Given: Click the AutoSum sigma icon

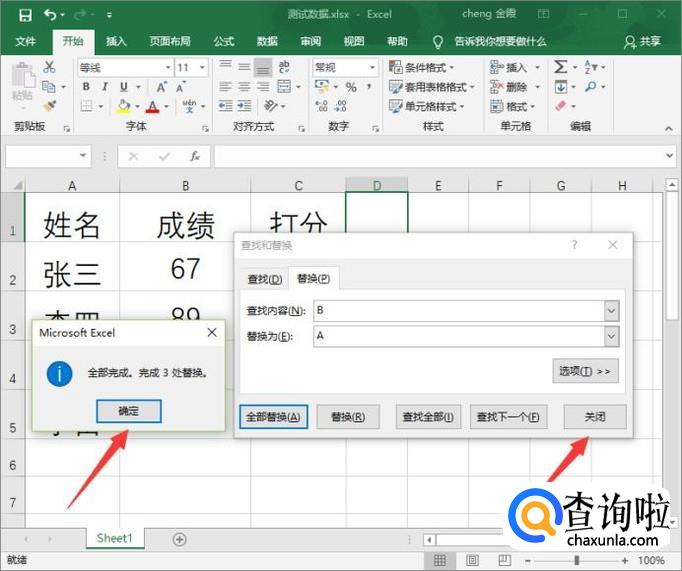Looking at the screenshot, I should [561, 67].
